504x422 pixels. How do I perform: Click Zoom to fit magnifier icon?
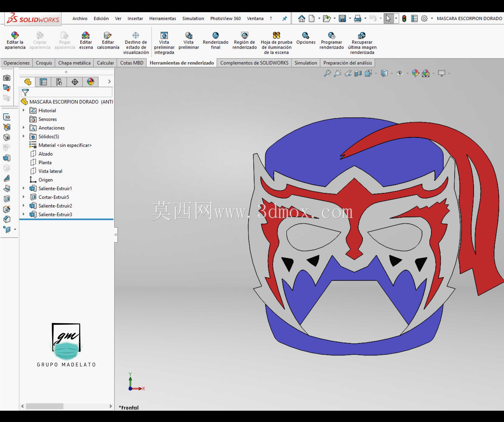click(x=327, y=73)
